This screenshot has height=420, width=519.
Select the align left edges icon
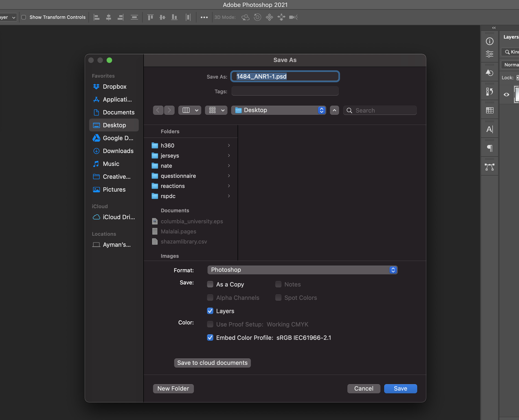pyautogui.click(x=96, y=17)
